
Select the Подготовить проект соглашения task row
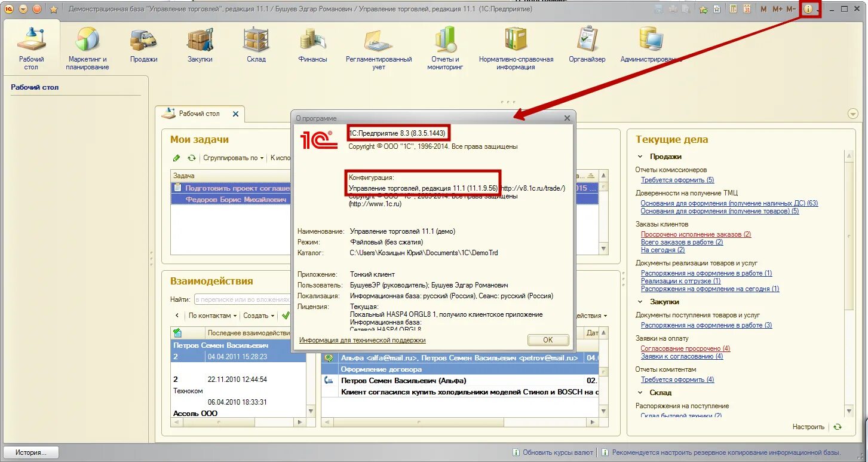click(231, 188)
